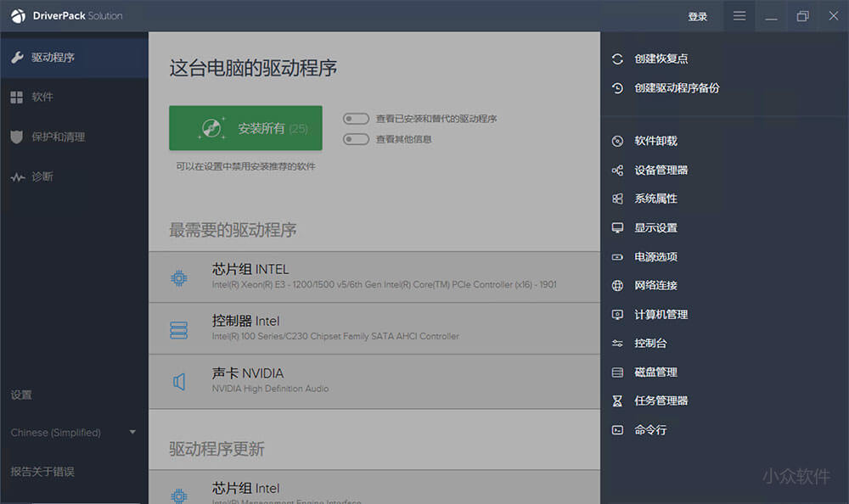This screenshot has width=849, height=504.
Task: Click 报告关于错误 report error link
Action: click(43, 471)
